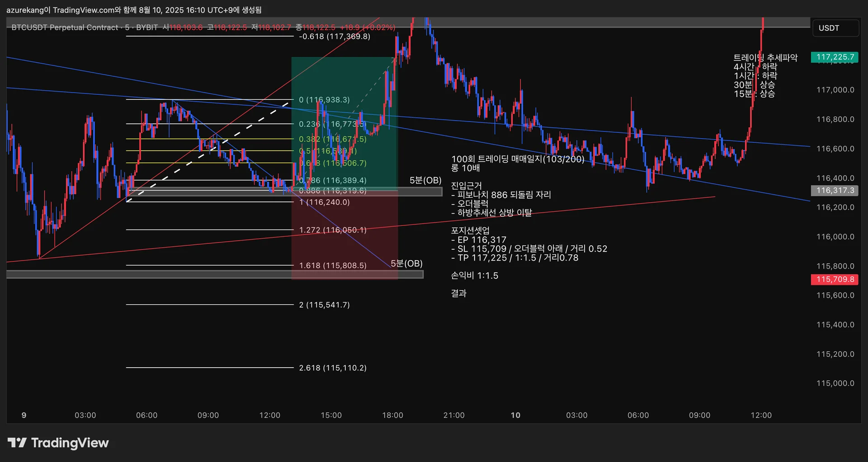Click the 15:00 time axis label

(x=331, y=415)
